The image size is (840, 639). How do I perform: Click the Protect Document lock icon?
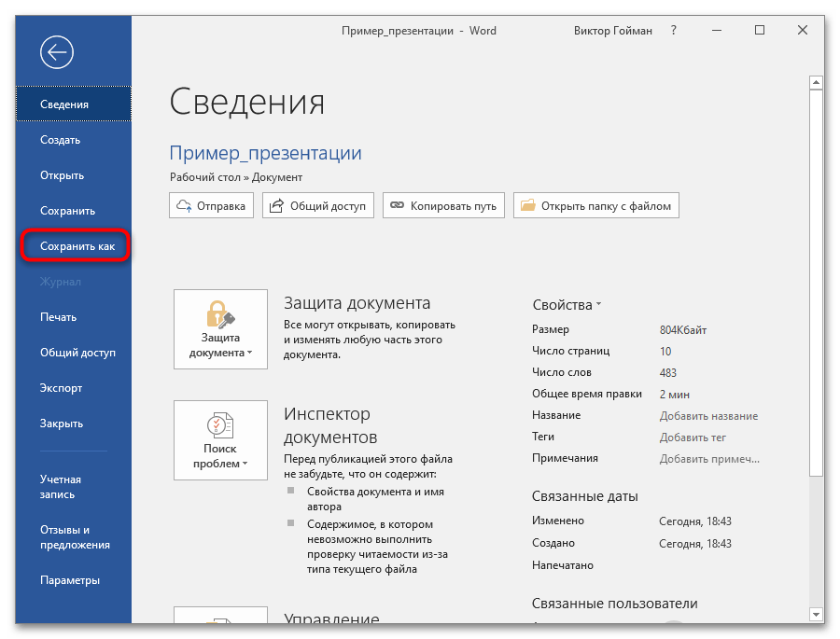[x=220, y=313]
